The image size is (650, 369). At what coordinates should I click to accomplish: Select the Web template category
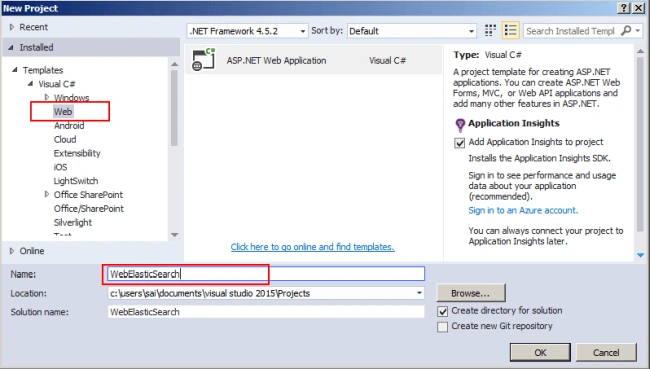tap(63, 112)
